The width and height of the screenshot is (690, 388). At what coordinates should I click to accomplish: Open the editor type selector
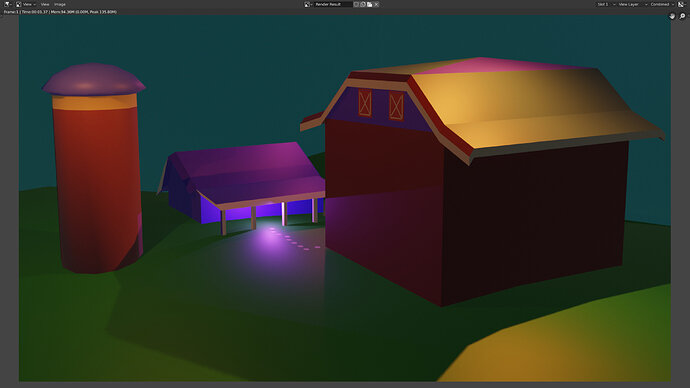coord(7,4)
